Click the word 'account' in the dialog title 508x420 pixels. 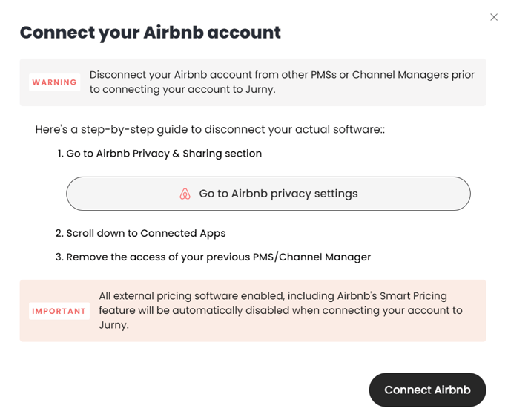click(x=244, y=33)
